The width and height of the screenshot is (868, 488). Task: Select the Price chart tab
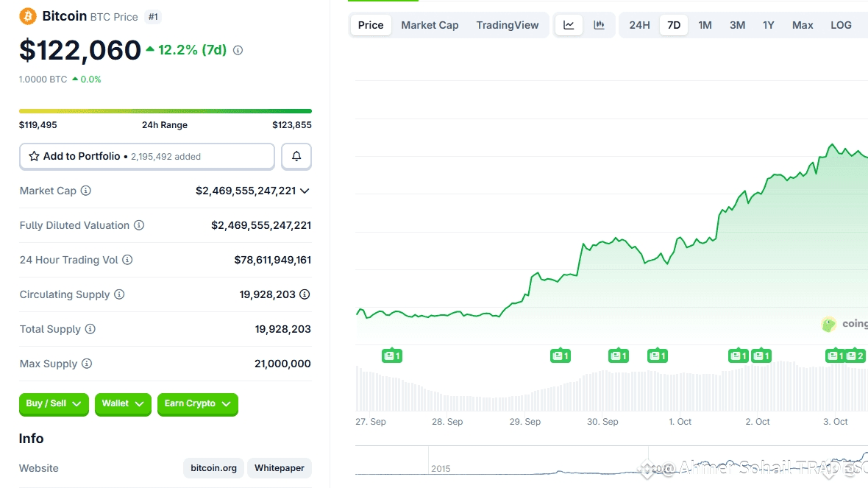point(370,25)
